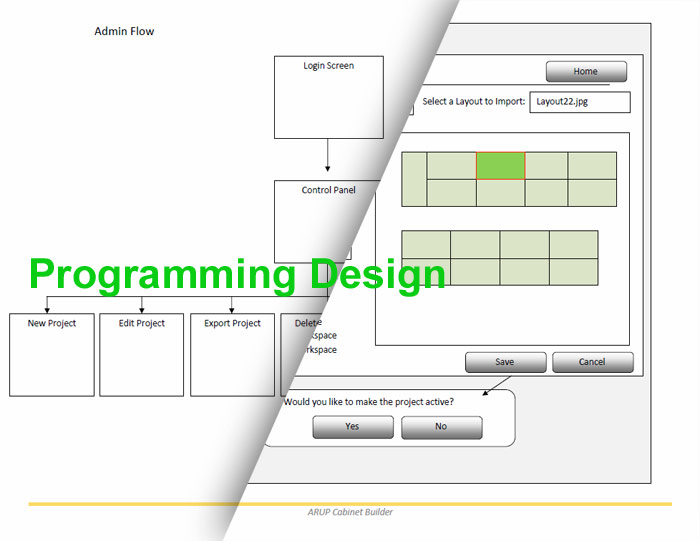This screenshot has height=541, width=700.
Task: Open the New Project box
Action: coord(52,354)
